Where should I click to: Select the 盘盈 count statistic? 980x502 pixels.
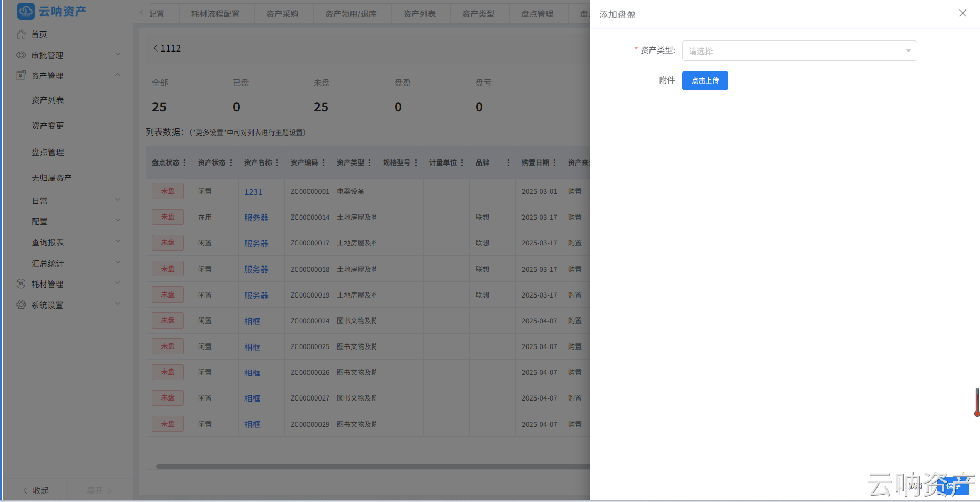pyautogui.click(x=398, y=107)
